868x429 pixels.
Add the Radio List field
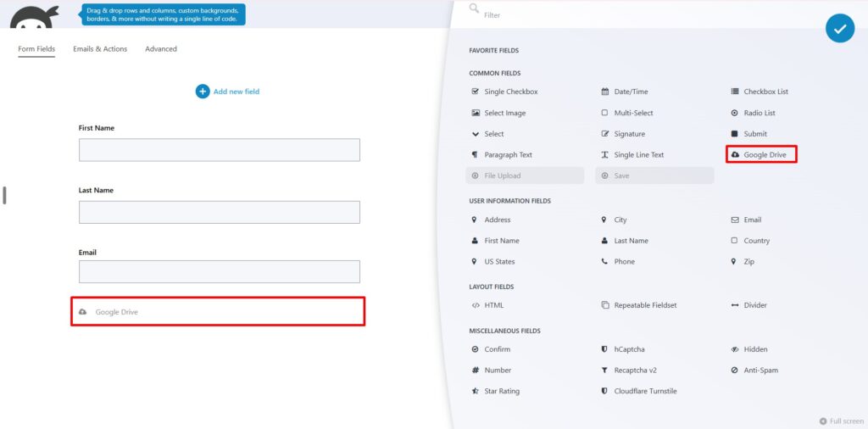753,113
